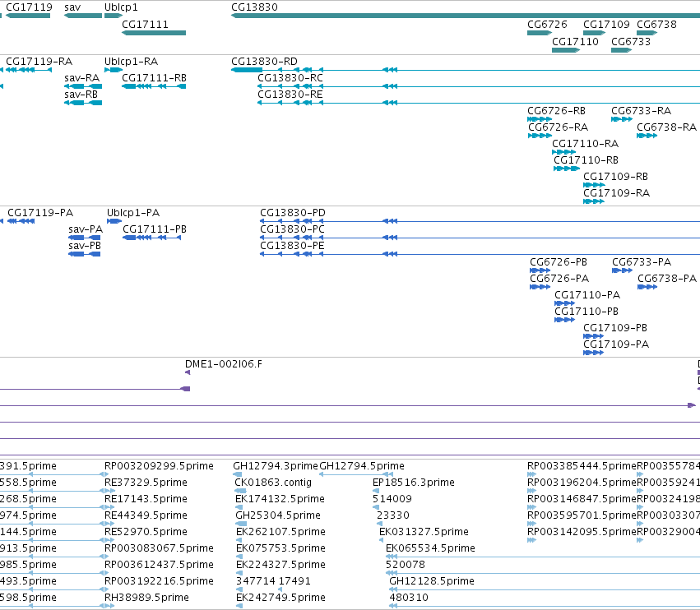Click protein CG17109-PA
Viewport: 700px width, 610px height.
pos(616,344)
